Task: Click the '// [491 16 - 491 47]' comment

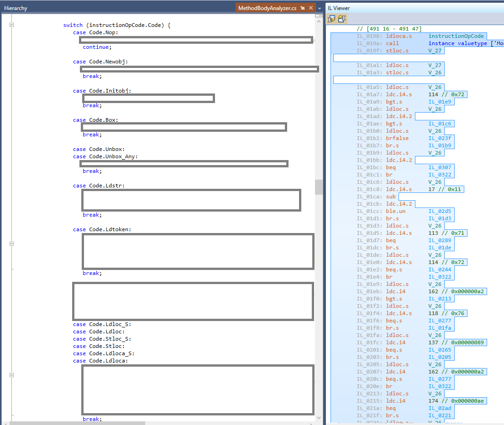Action: point(389,29)
